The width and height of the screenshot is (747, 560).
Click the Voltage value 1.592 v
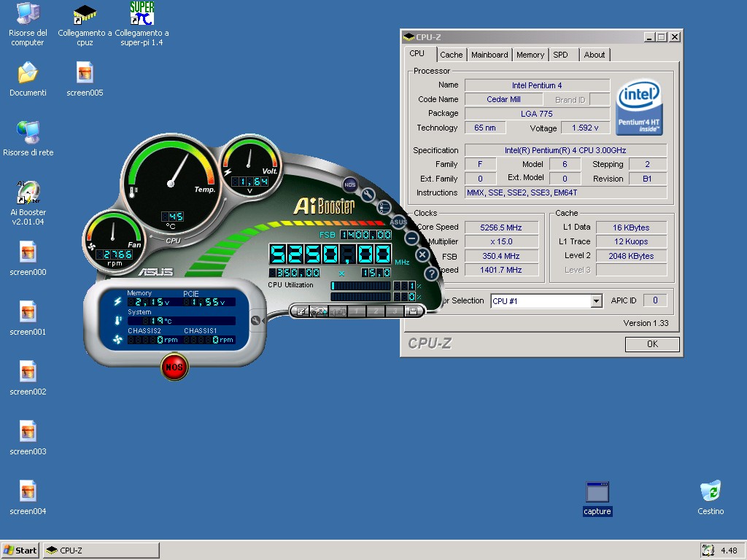(x=585, y=128)
